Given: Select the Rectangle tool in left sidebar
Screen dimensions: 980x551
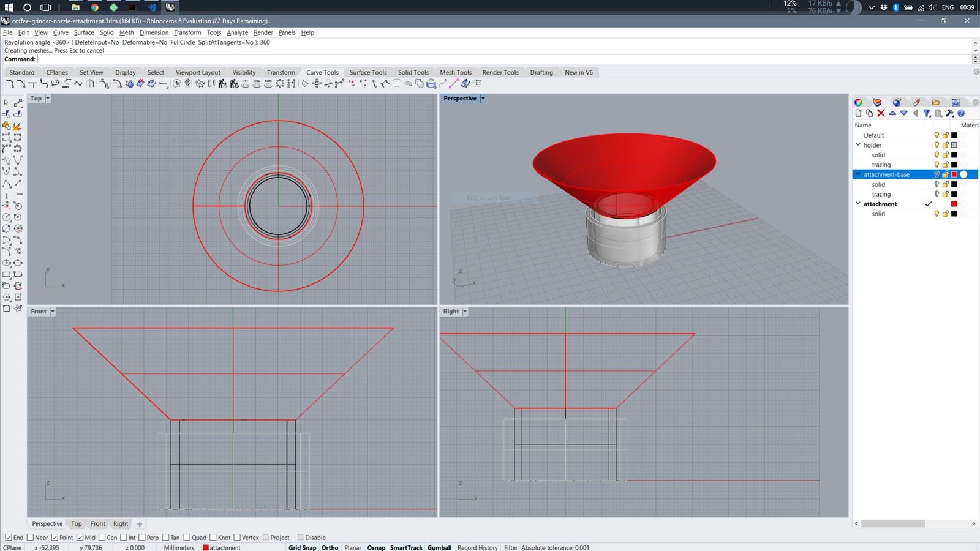Looking at the screenshot, I should click(x=6, y=274).
